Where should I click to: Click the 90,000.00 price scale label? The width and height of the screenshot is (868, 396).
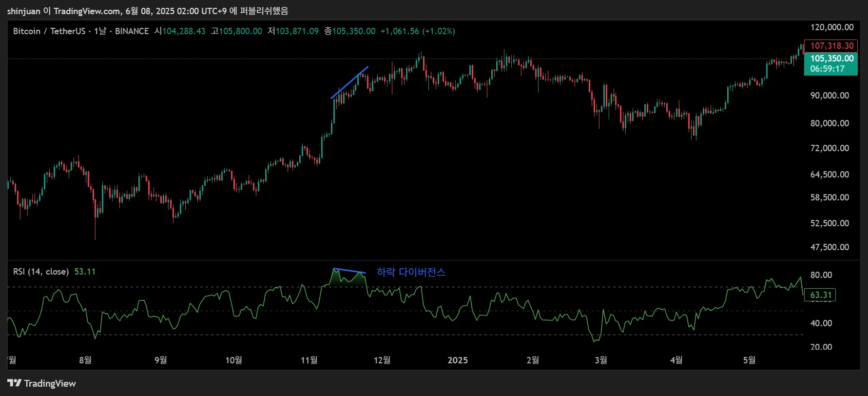[829, 96]
